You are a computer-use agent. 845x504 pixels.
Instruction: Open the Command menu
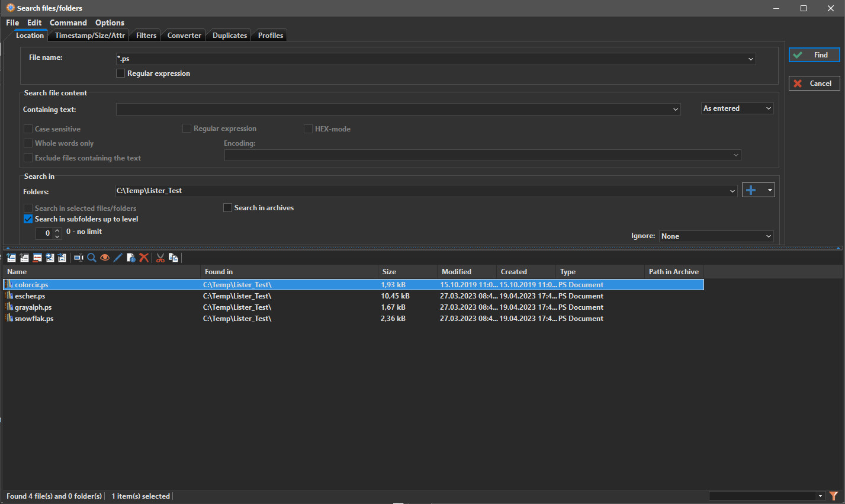pyautogui.click(x=68, y=23)
